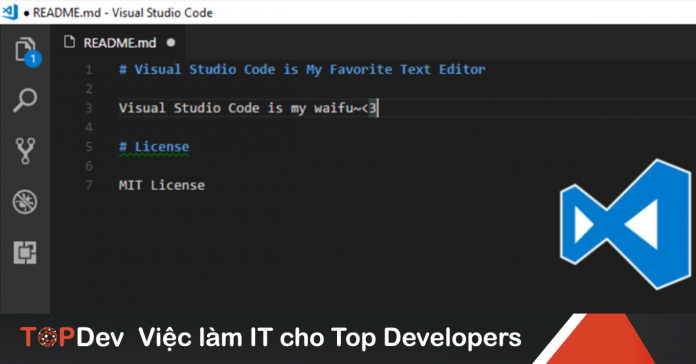Click line number 6 in the gutter

coord(89,166)
